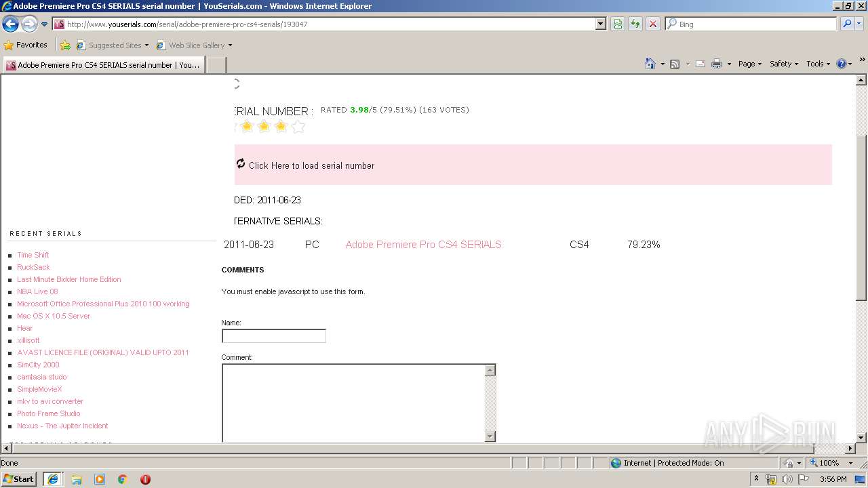Open the Favorites star button

click(x=26, y=45)
